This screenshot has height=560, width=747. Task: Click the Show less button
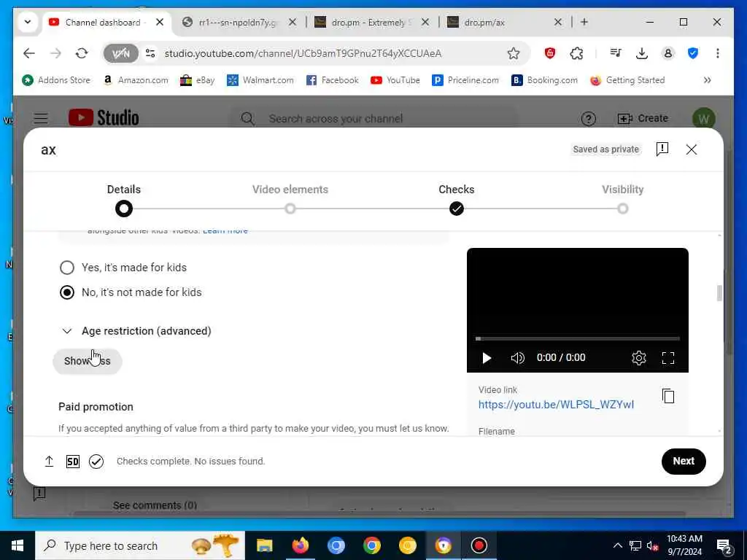point(88,361)
